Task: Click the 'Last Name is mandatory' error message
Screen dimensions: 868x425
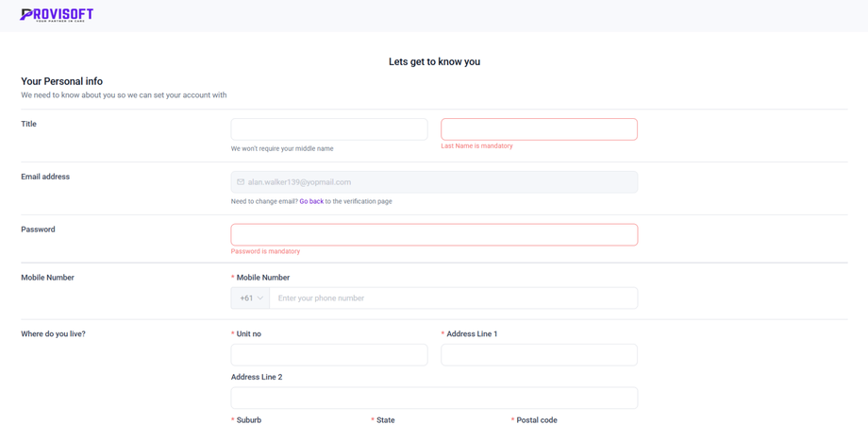Action: point(476,146)
